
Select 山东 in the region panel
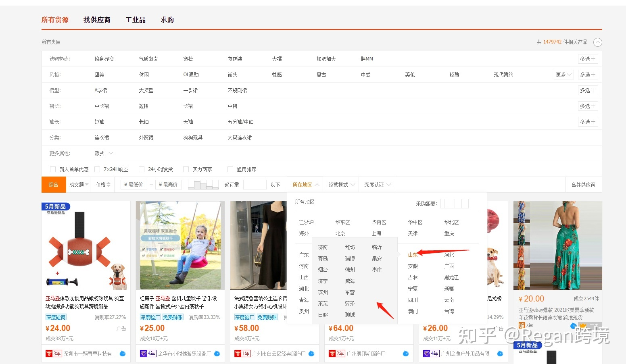point(412,254)
